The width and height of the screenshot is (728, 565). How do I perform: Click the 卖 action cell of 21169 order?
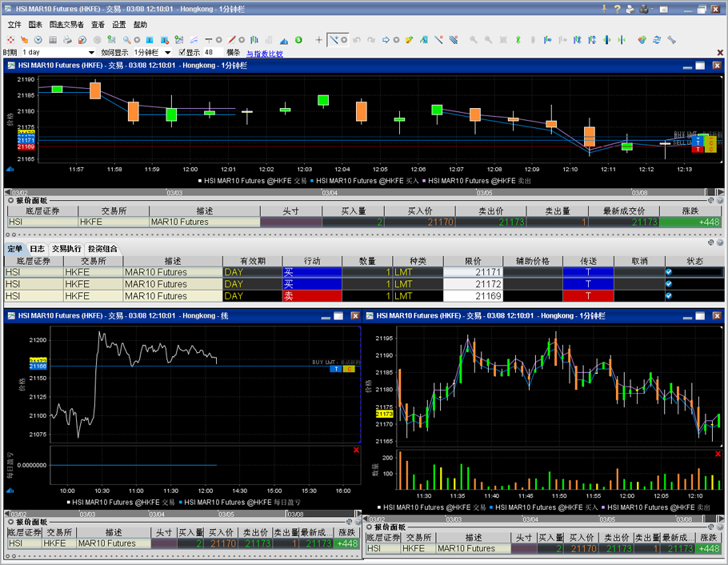[x=312, y=295]
